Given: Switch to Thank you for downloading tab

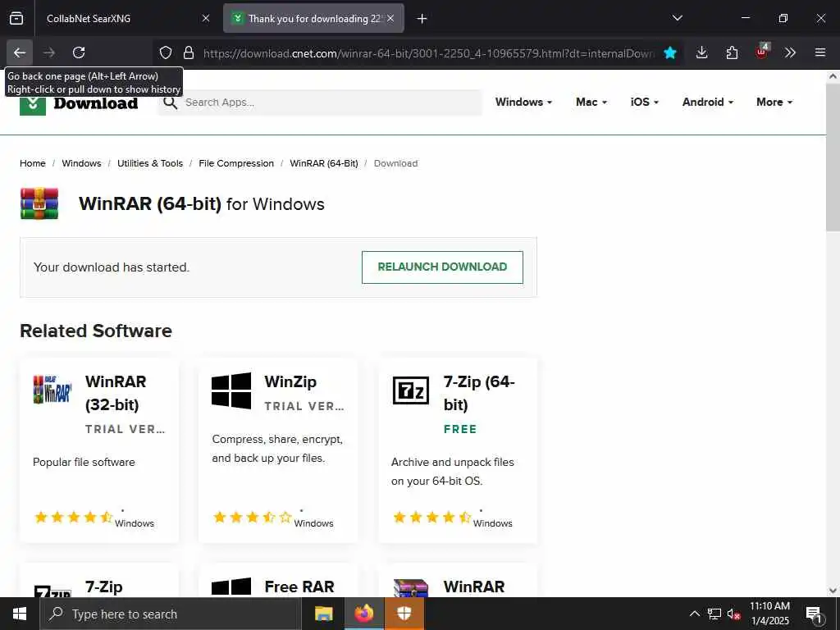Looking at the screenshot, I should pos(314,18).
